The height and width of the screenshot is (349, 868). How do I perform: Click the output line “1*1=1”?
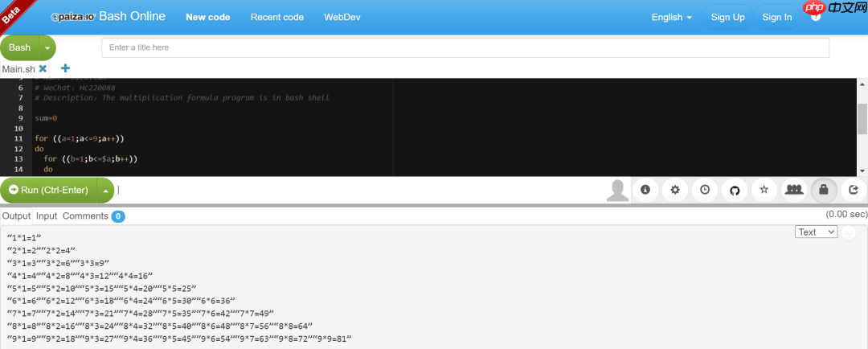(x=24, y=237)
